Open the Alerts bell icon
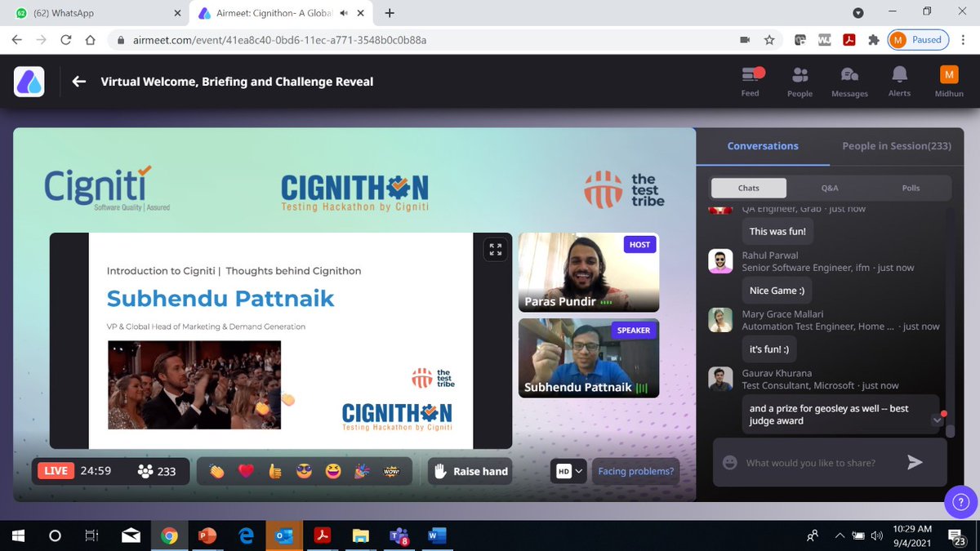The height and width of the screenshot is (551, 980). click(899, 75)
